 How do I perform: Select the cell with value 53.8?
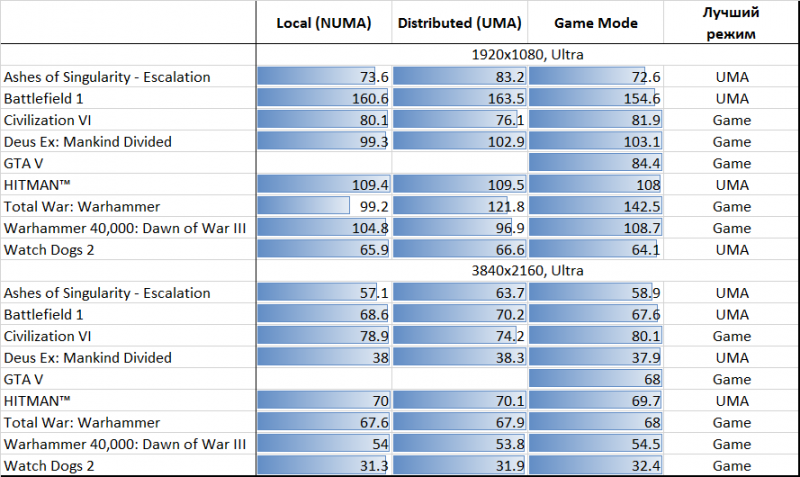(x=460, y=444)
